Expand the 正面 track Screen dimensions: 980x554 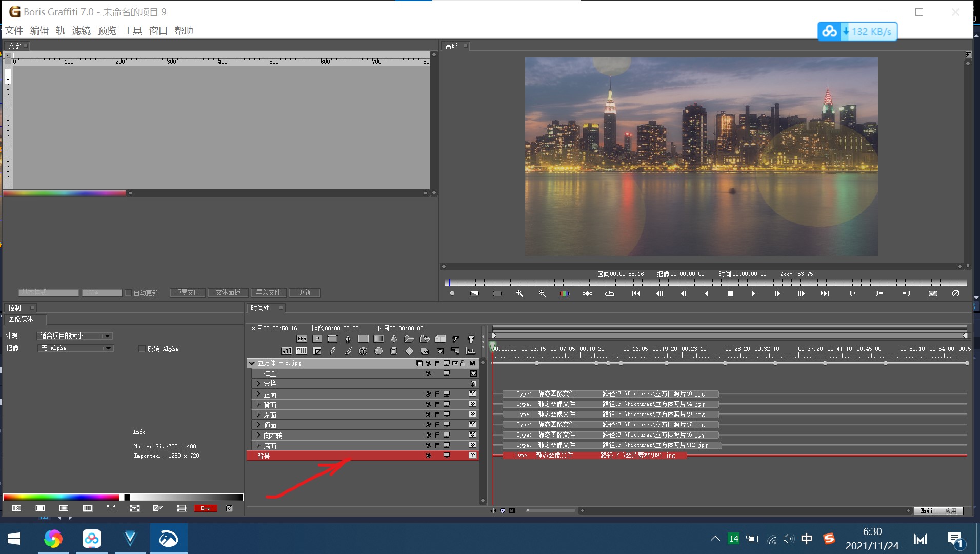(x=258, y=394)
